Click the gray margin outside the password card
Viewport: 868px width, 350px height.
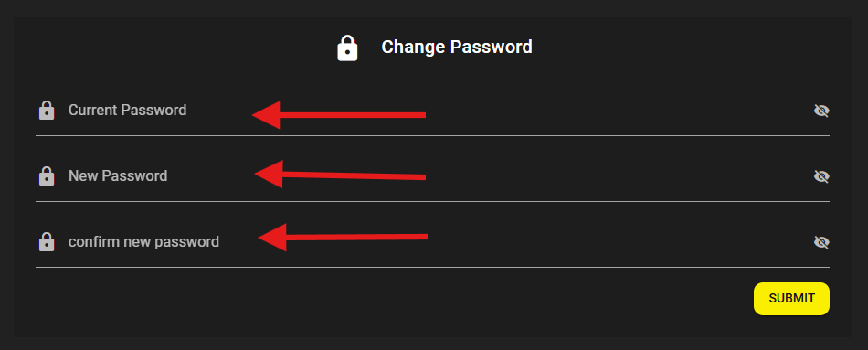tap(434, 7)
